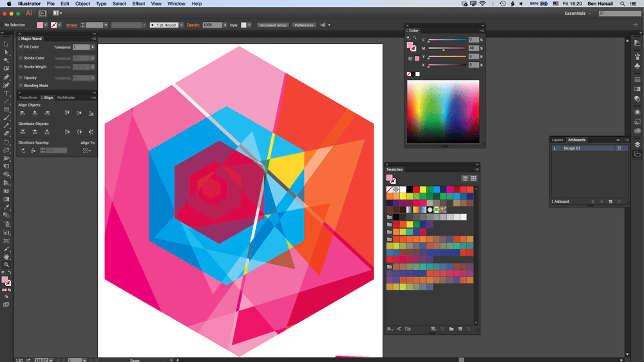Image resolution: width=644 pixels, height=362 pixels.
Task: Open Fill Color tolerance arrow
Action: [x=93, y=47]
